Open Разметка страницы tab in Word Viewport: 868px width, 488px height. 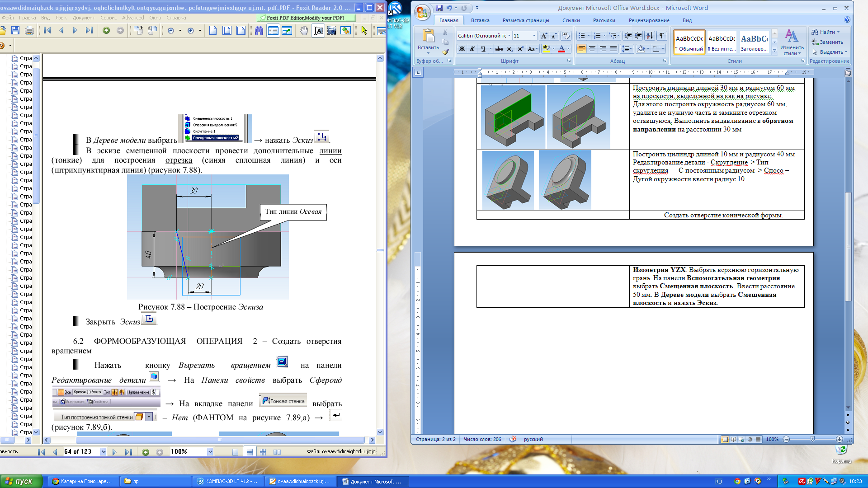click(x=526, y=20)
